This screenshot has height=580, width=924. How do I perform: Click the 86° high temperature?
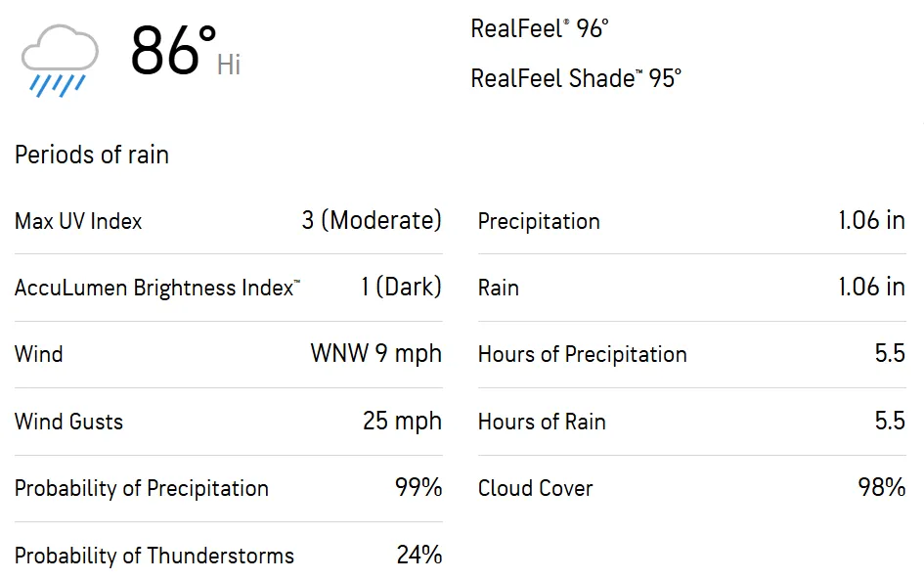tap(173, 52)
